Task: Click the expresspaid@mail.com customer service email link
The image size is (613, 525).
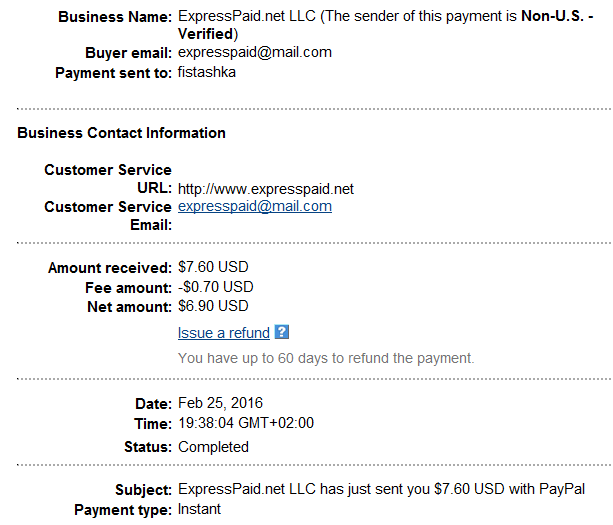Action: point(255,206)
